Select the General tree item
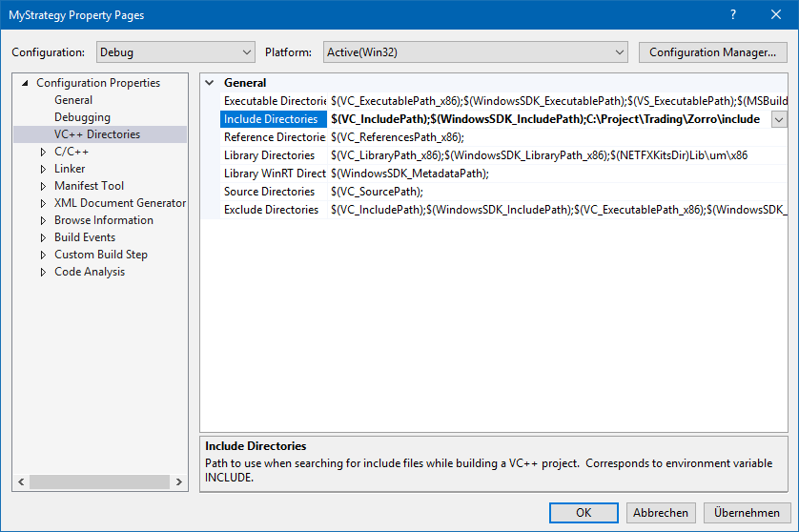799x532 pixels. (x=73, y=100)
